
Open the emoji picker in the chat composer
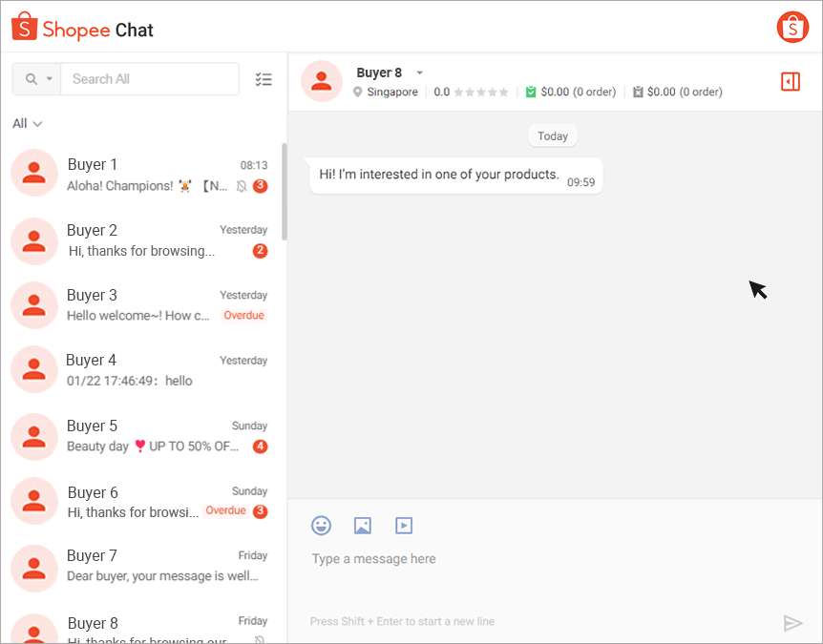[321, 525]
